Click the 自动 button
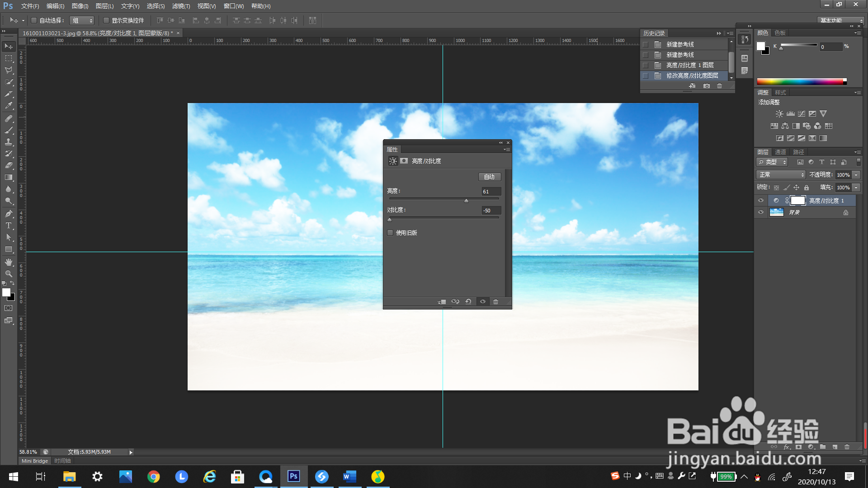 click(489, 177)
